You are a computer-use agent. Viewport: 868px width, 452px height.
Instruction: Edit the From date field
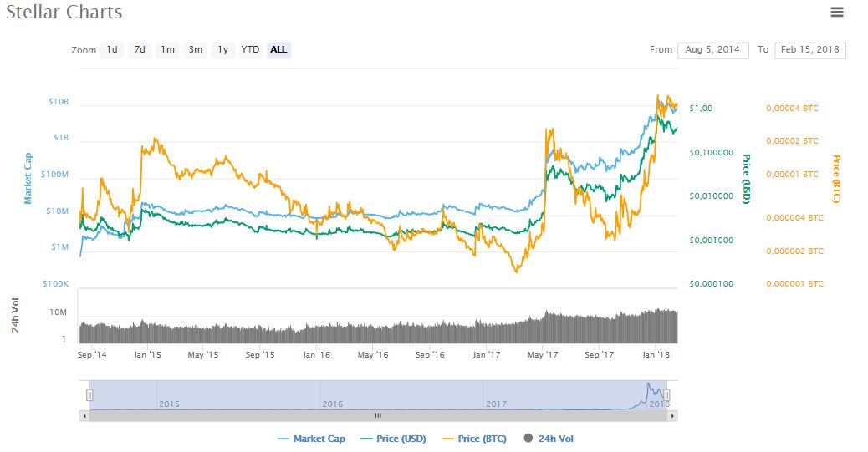(713, 50)
